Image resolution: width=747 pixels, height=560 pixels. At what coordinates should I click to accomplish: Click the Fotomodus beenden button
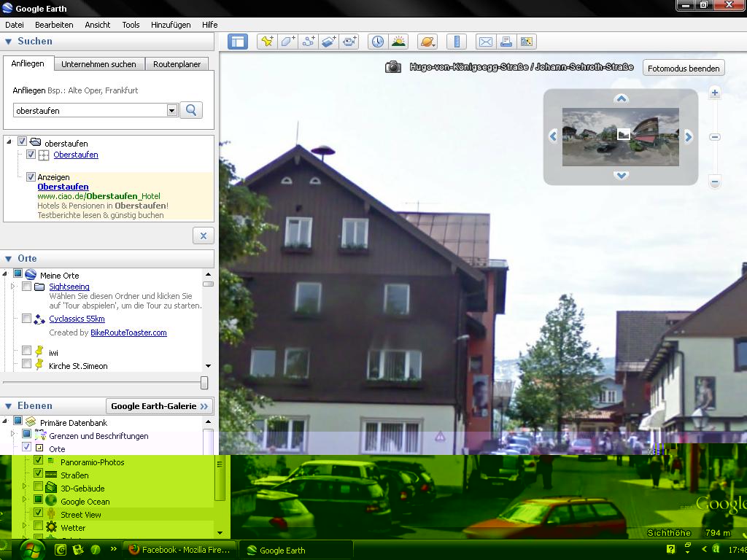[684, 69]
